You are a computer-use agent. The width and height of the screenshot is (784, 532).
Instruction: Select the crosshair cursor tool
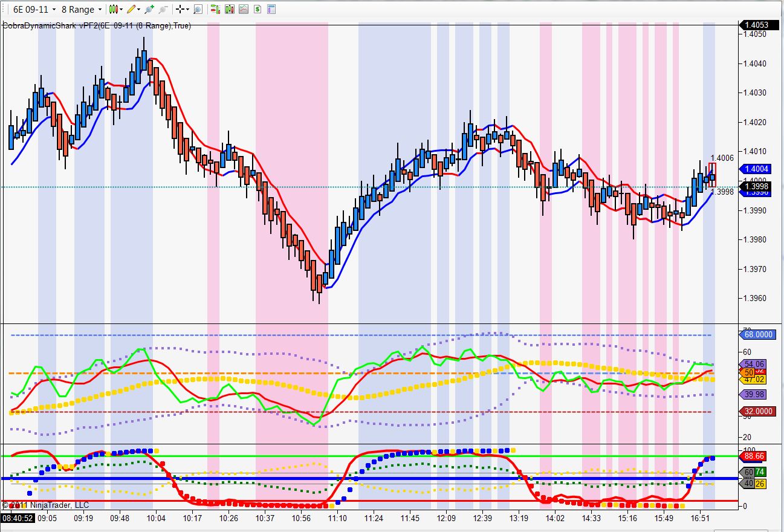point(180,10)
